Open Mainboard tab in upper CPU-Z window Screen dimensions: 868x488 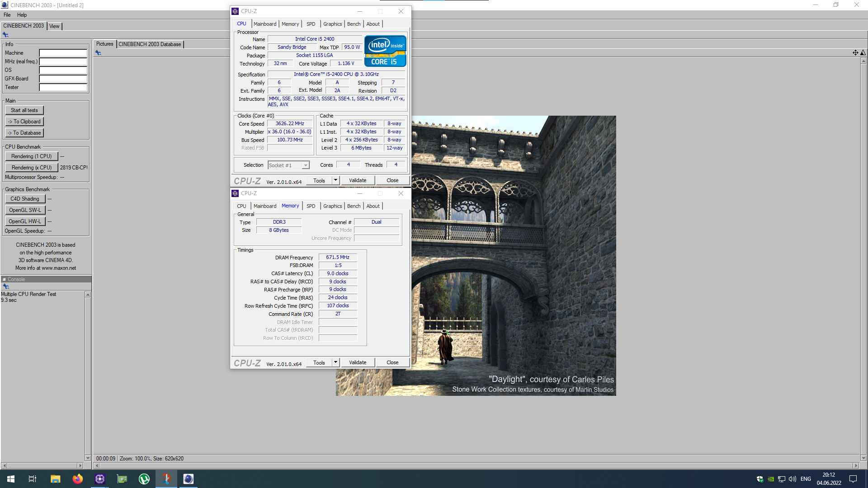(265, 24)
